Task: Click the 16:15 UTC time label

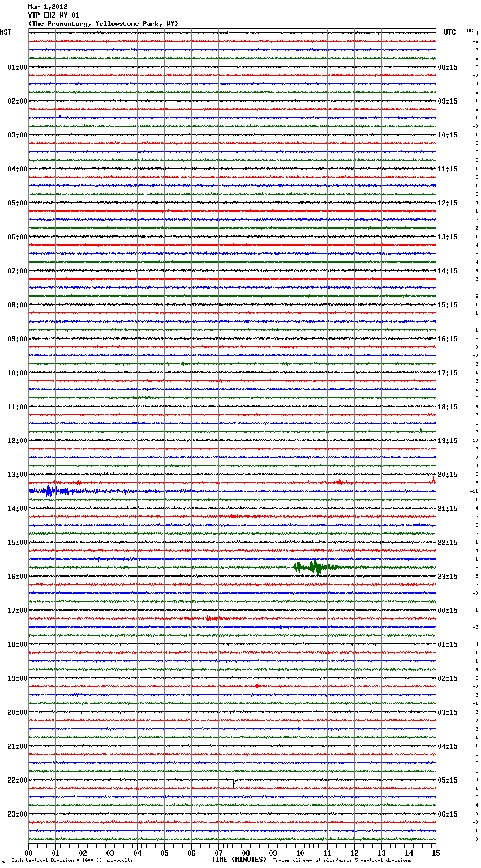Action: click(x=448, y=339)
